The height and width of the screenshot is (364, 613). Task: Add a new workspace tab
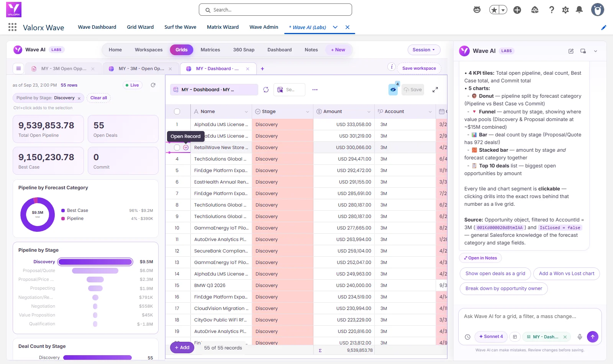pos(262,69)
